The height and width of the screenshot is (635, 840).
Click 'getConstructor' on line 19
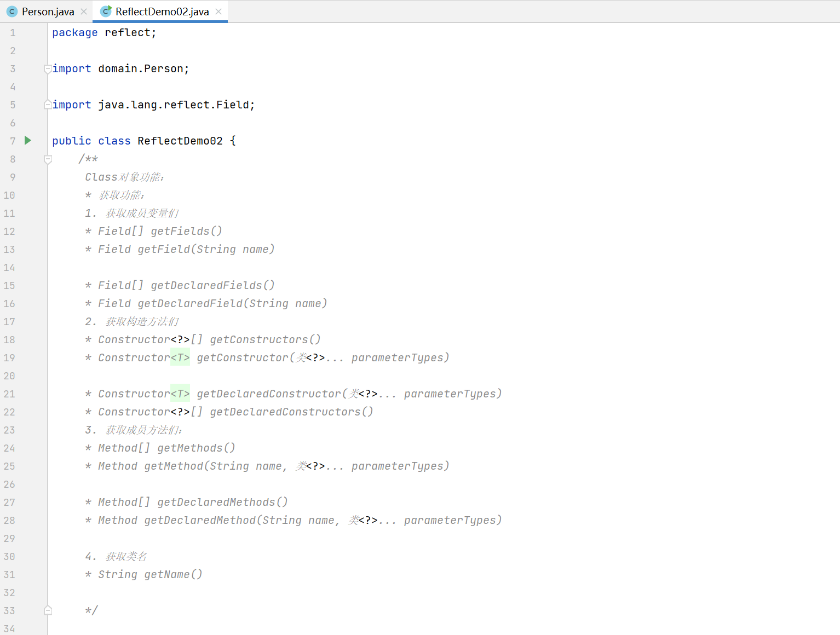pyautogui.click(x=243, y=358)
